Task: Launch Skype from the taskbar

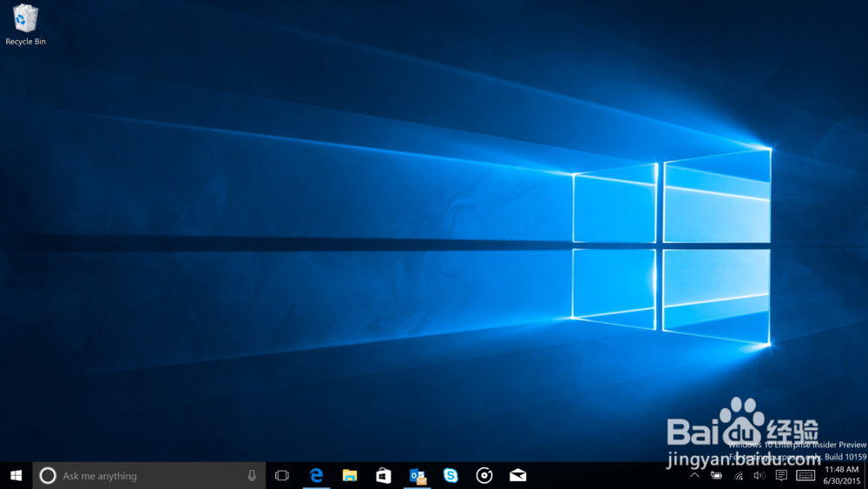Action: pyautogui.click(x=450, y=476)
